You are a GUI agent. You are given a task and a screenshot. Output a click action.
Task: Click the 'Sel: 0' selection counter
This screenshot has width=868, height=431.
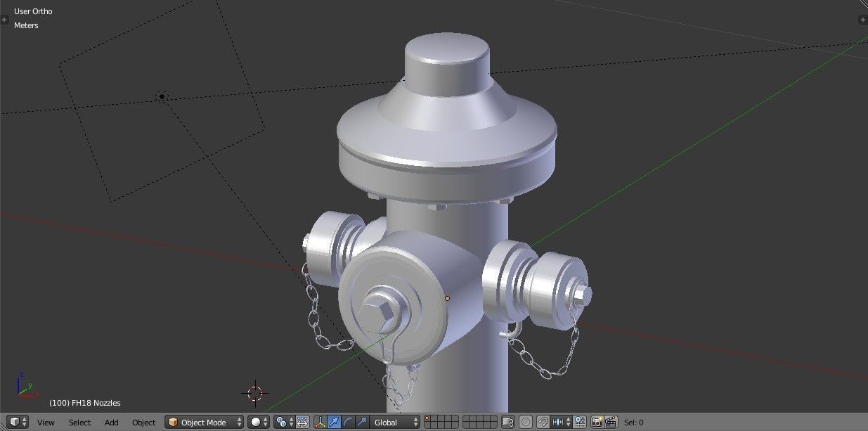[x=633, y=423]
